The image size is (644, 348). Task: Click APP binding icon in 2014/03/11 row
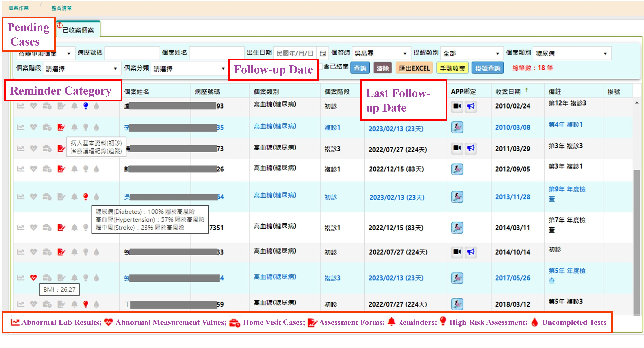457,228
